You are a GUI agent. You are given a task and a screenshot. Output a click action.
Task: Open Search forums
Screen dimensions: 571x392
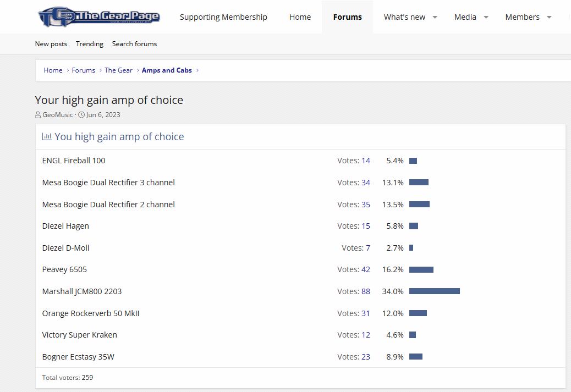134,43
